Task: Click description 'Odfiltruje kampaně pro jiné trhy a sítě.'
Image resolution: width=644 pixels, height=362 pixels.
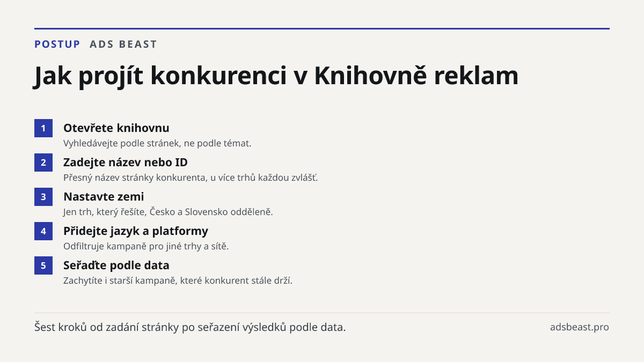Action: 146,246
